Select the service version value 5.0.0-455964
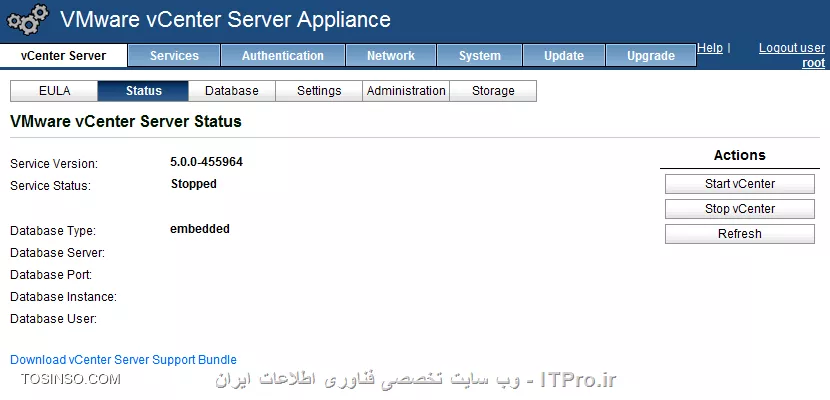This screenshot has height=400, width=830. click(206, 162)
